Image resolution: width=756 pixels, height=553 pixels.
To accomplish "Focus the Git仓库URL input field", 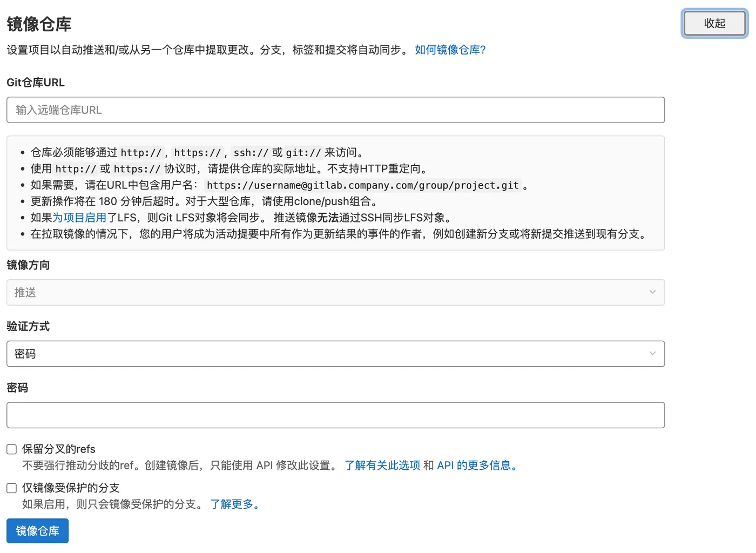I will coord(335,110).
